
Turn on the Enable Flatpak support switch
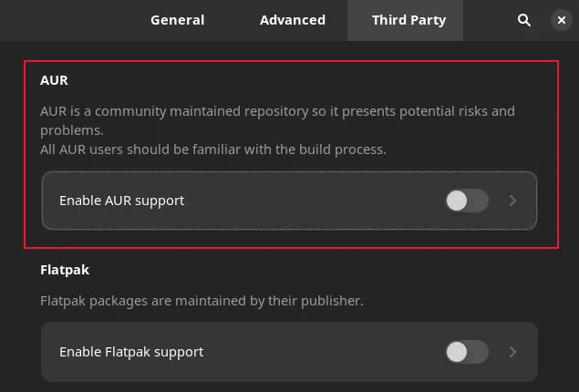tap(467, 352)
